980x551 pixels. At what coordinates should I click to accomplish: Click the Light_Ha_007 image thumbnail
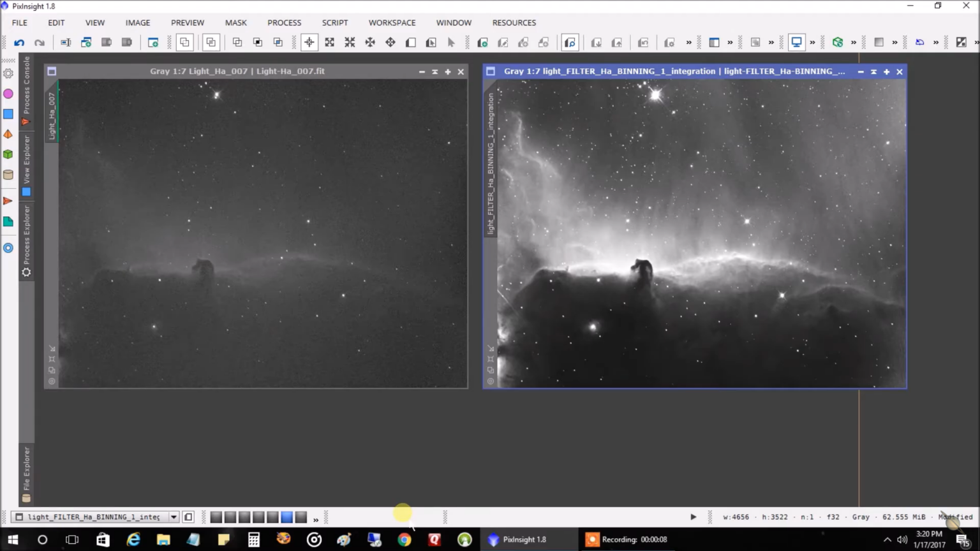point(263,233)
